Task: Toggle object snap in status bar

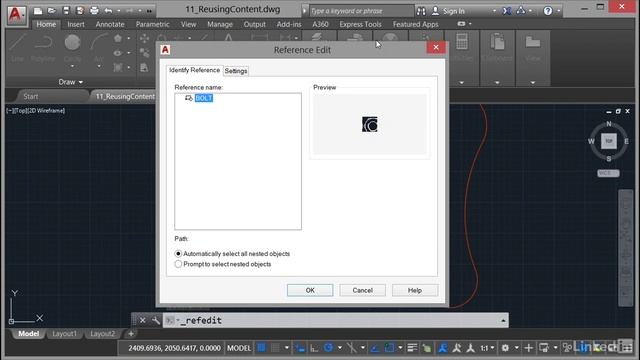Action: [x=389, y=348]
